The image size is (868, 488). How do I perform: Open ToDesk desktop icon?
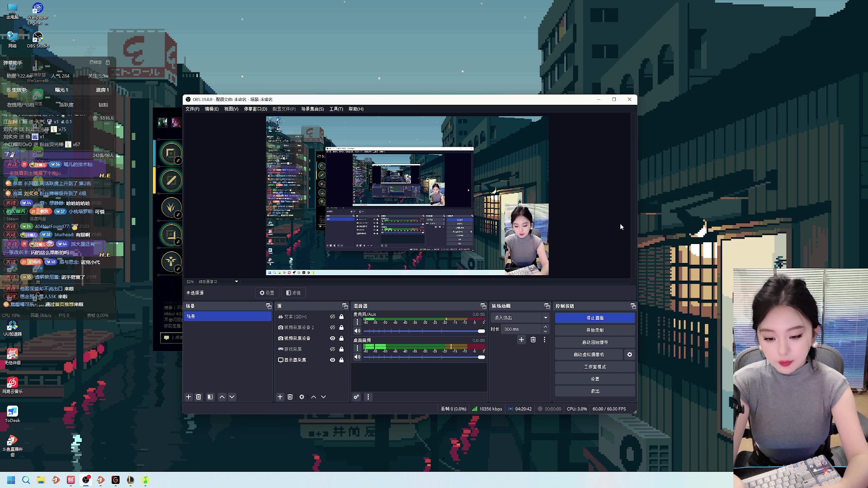12,414
